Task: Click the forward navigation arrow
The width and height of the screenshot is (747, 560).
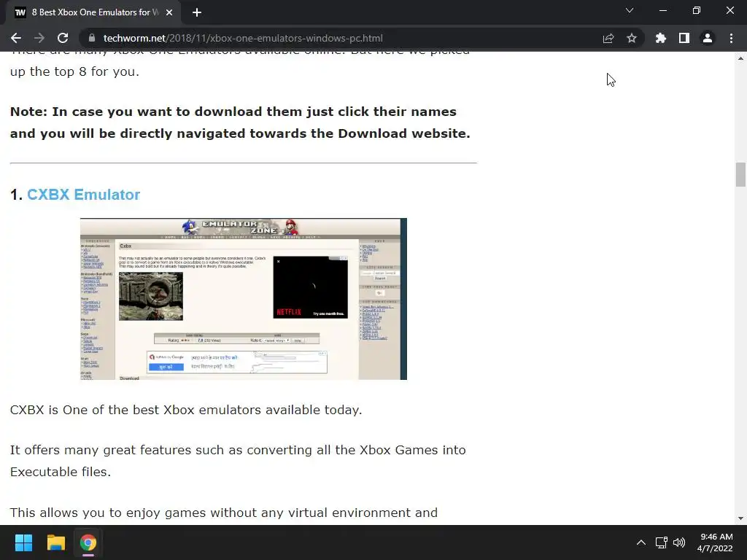Action: [x=39, y=38]
